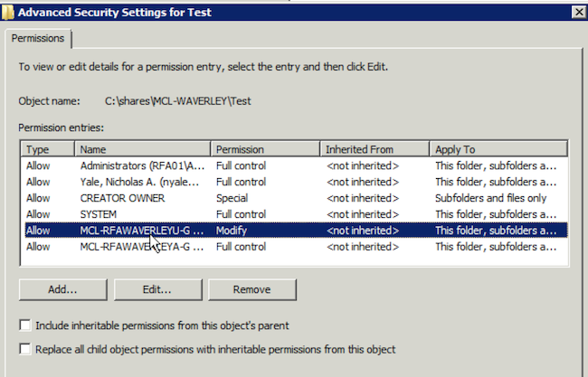Select the Administrators (RFA01) permission entry
588x377 pixels.
coord(296,165)
